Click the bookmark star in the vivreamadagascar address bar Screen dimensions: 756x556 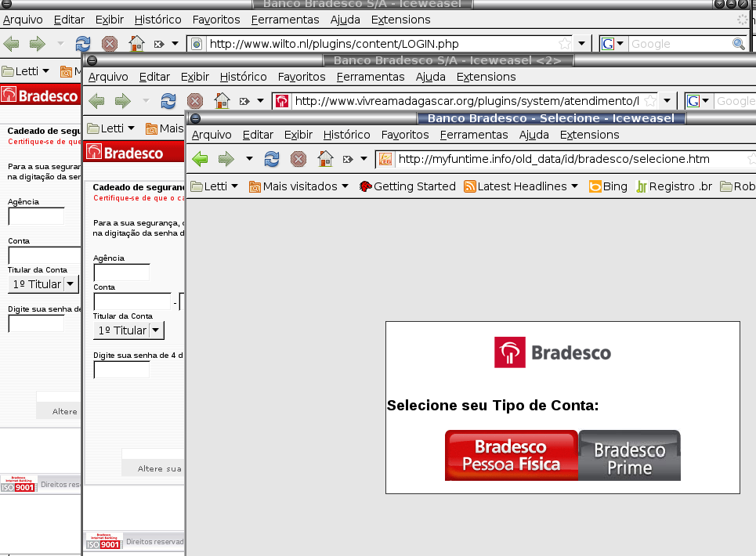coord(650,101)
